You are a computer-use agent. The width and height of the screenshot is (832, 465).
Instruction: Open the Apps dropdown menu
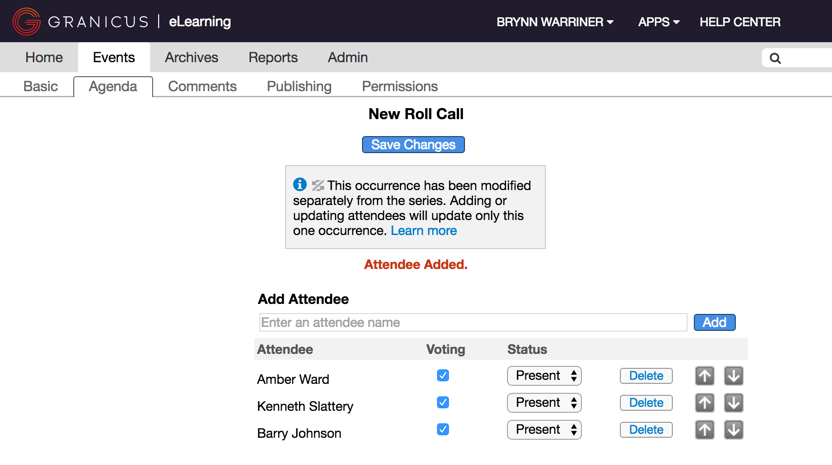coord(658,22)
